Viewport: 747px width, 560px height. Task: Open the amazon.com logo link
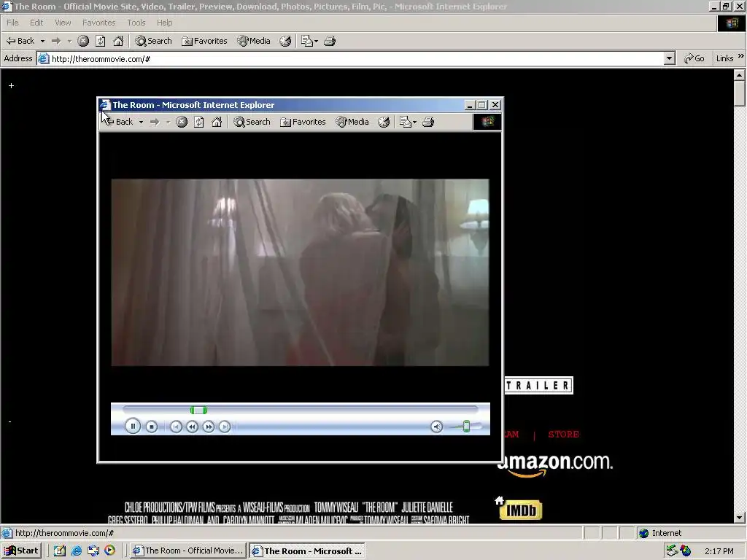[555, 464]
